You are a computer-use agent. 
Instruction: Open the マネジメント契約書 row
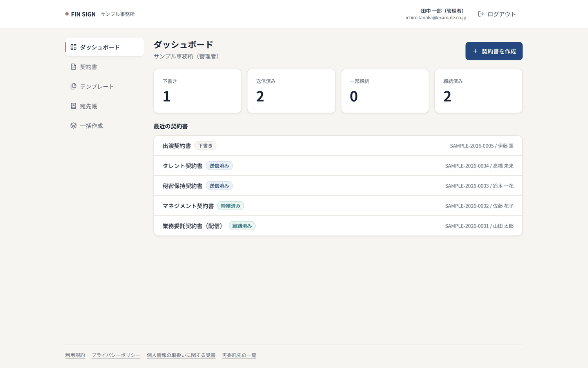338,206
